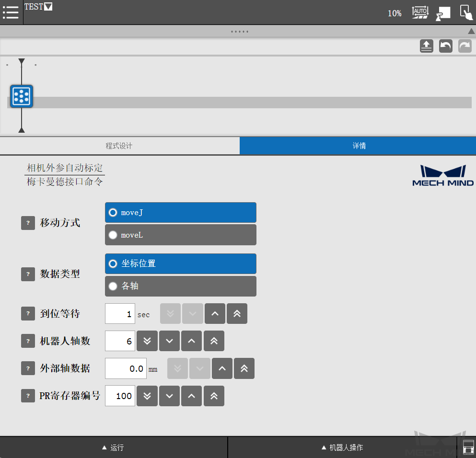
Task: Open the hamburger menu
Action: point(11,12)
